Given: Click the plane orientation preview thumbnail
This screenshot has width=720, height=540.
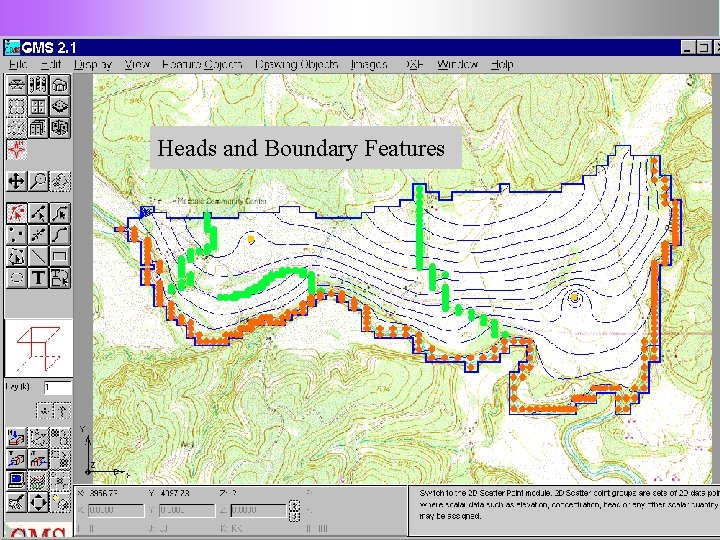Looking at the screenshot, I should tap(39, 348).
